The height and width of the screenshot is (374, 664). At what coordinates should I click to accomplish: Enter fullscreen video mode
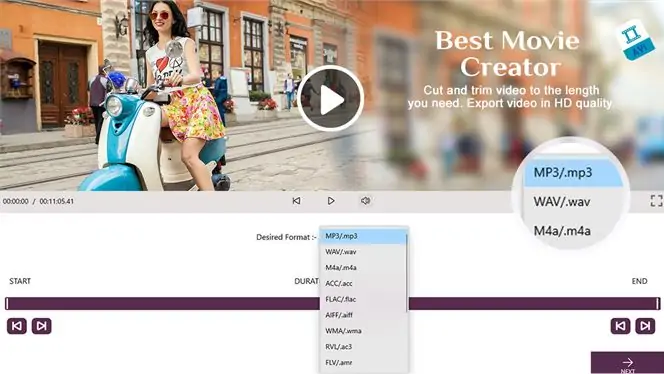click(x=656, y=201)
